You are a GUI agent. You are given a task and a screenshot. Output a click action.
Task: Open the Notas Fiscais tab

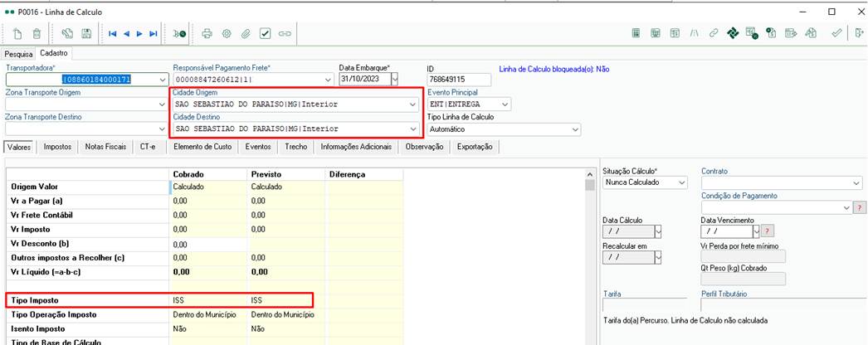[105, 147]
